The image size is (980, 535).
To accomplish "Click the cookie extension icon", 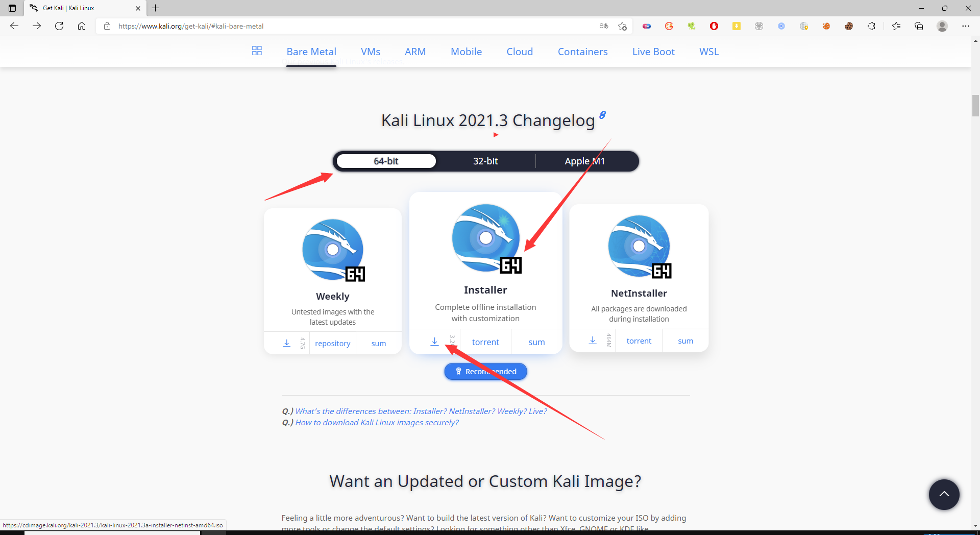I will coord(849,26).
